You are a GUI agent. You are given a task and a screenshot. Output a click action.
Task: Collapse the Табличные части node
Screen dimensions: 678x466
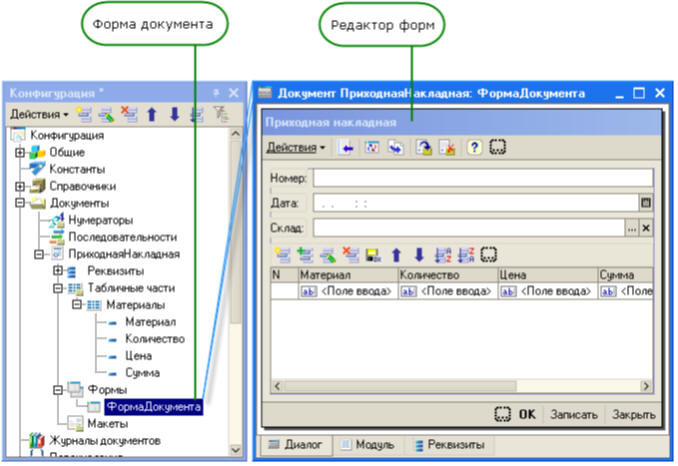pos(58,288)
